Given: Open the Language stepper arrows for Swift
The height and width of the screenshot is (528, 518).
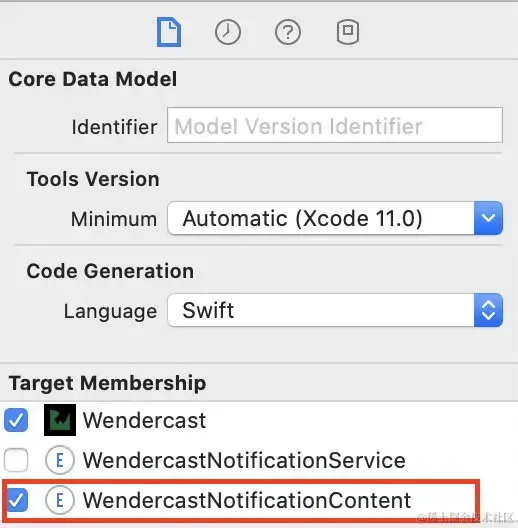Looking at the screenshot, I should (x=488, y=310).
